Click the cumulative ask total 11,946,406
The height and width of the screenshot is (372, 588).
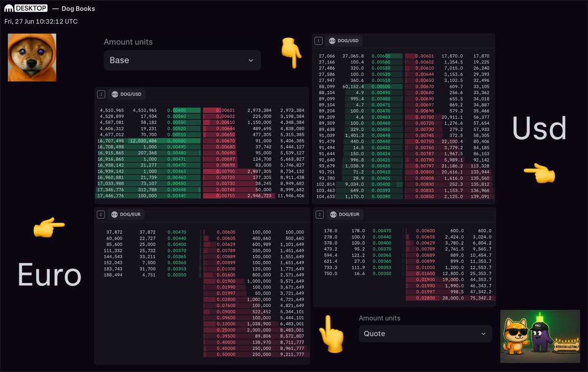click(291, 195)
